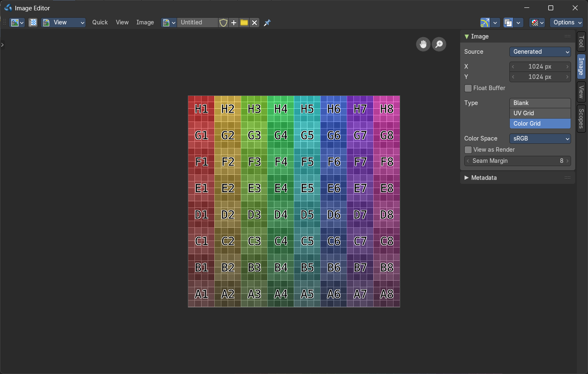This screenshot has height=374, width=588.
Task: Create new image with plus icon
Action: pos(234,23)
